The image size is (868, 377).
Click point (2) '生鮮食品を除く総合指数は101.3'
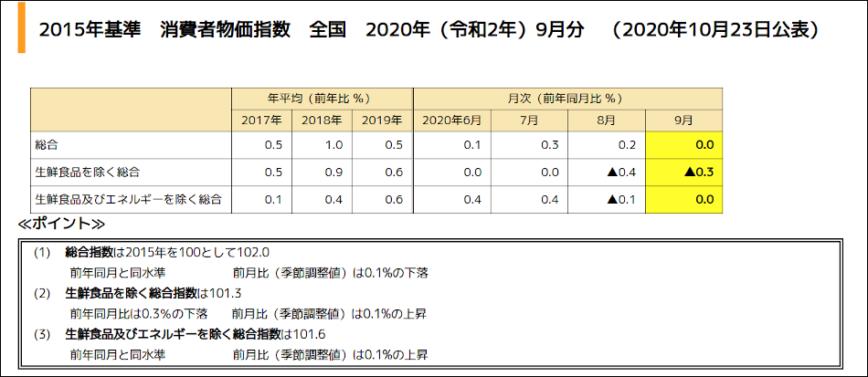click(153, 293)
